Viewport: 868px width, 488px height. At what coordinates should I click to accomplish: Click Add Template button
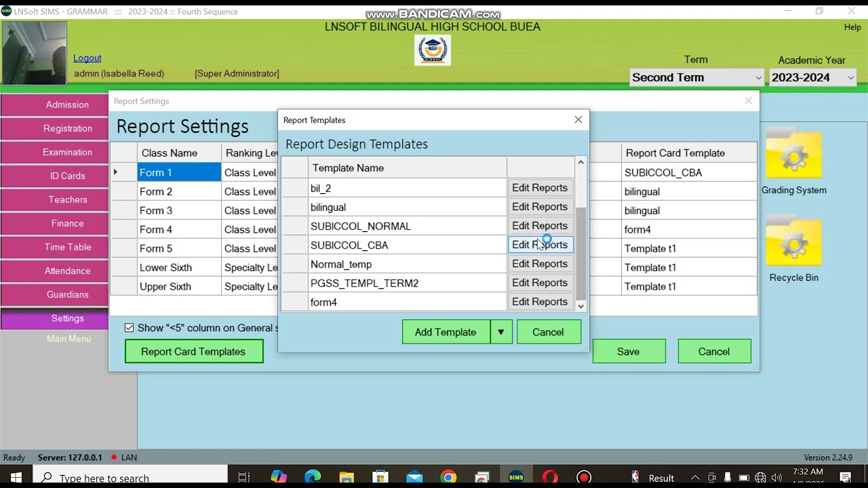[446, 332]
